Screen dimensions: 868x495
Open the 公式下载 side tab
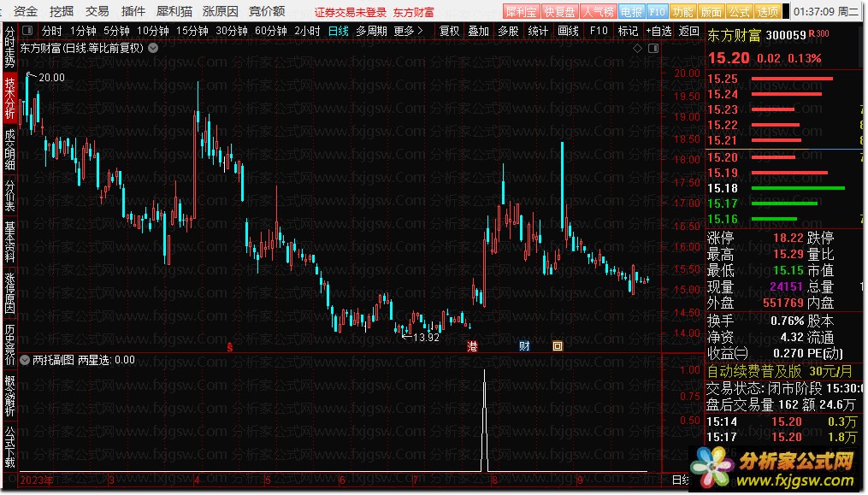click(x=10, y=447)
